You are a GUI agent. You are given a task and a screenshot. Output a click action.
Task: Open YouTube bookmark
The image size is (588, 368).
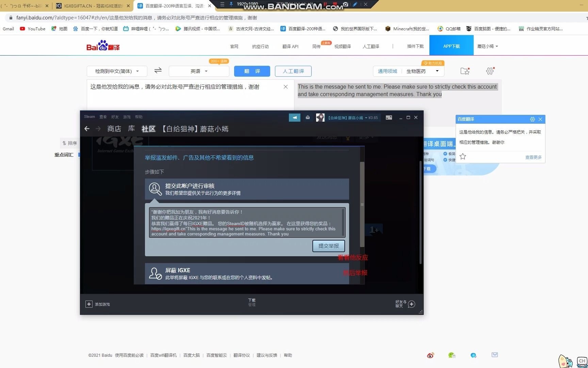tap(33, 29)
